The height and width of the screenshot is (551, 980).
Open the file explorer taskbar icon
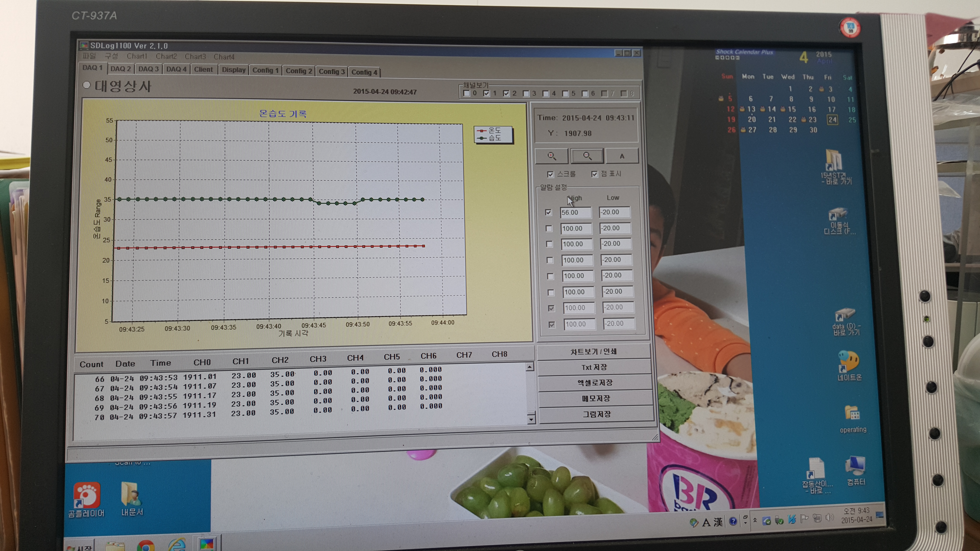(115, 547)
